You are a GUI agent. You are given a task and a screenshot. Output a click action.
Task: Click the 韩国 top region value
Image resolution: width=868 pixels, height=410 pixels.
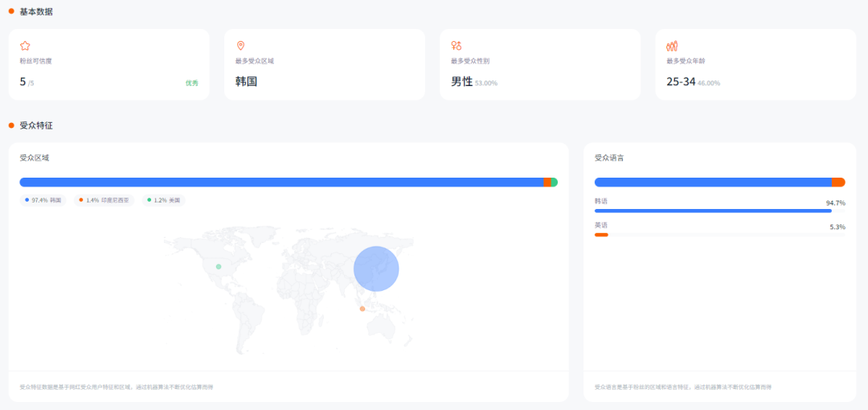(x=247, y=81)
